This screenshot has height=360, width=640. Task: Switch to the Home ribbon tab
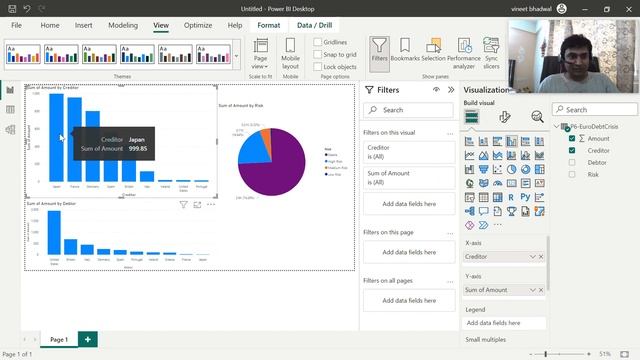50,25
